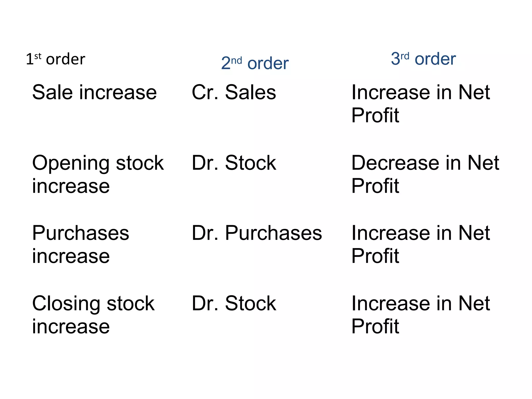The height and width of the screenshot is (399, 532).
Task: Click "Increase in Net Profit" beside Cr. Sales
Action: pos(420,103)
